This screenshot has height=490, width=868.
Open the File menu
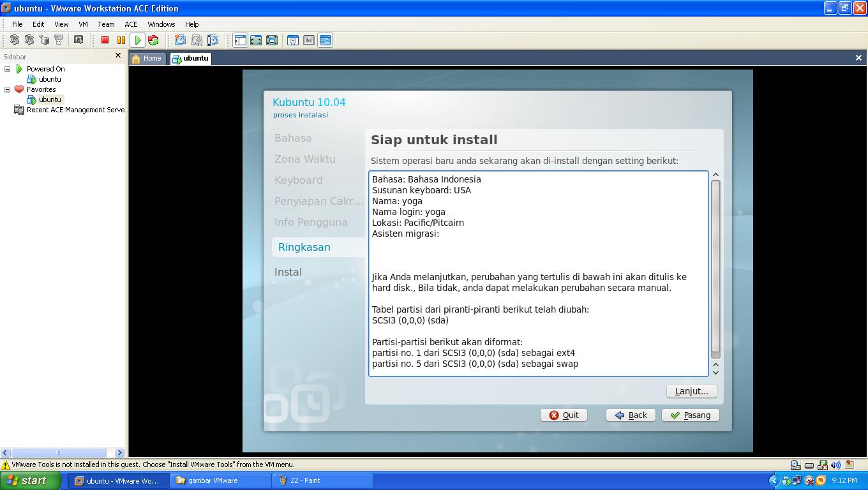click(x=17, y=24)
